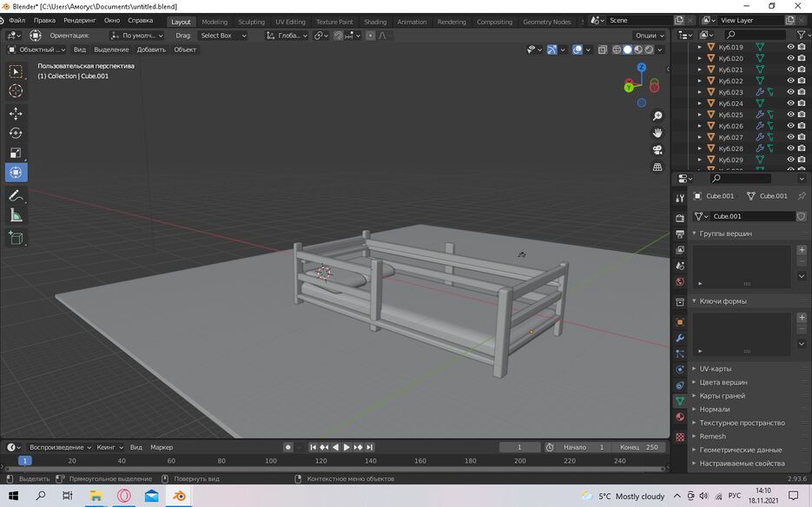812x507 pixels.
Task: Select solid viewport shading sphere
Action: [x=627, y=49]
